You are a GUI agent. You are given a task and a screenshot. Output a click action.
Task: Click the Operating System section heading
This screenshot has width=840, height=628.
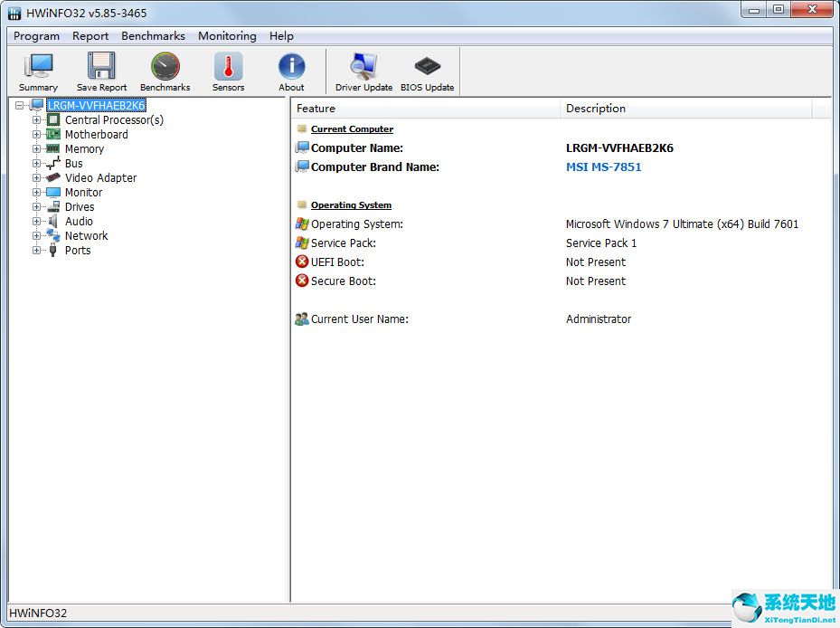tap(351, 205)
